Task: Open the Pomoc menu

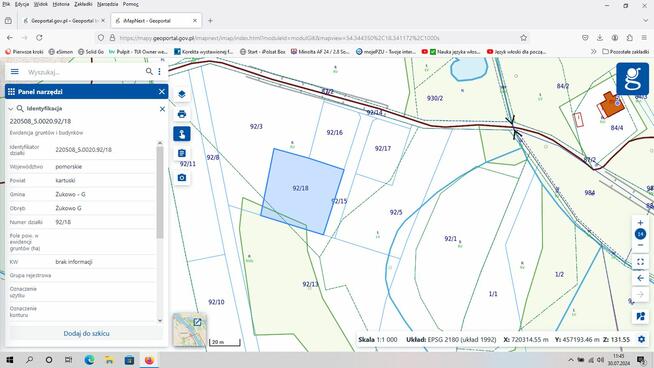Action: pyautogui.click(x=131, y=4)
